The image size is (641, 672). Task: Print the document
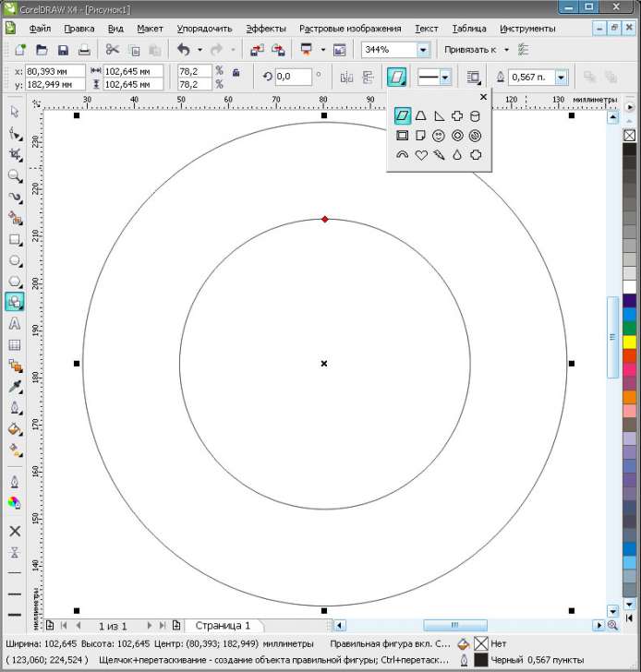click(84, 50)
